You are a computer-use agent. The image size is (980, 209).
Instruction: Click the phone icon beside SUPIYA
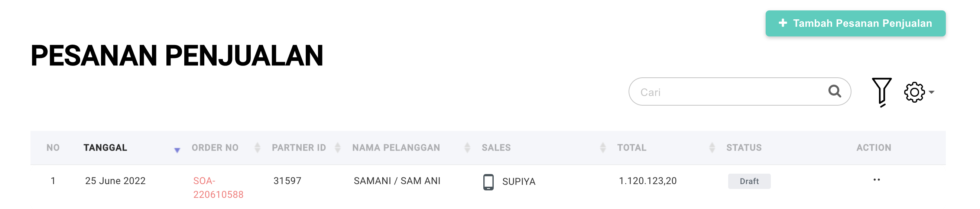coord(488,182)
